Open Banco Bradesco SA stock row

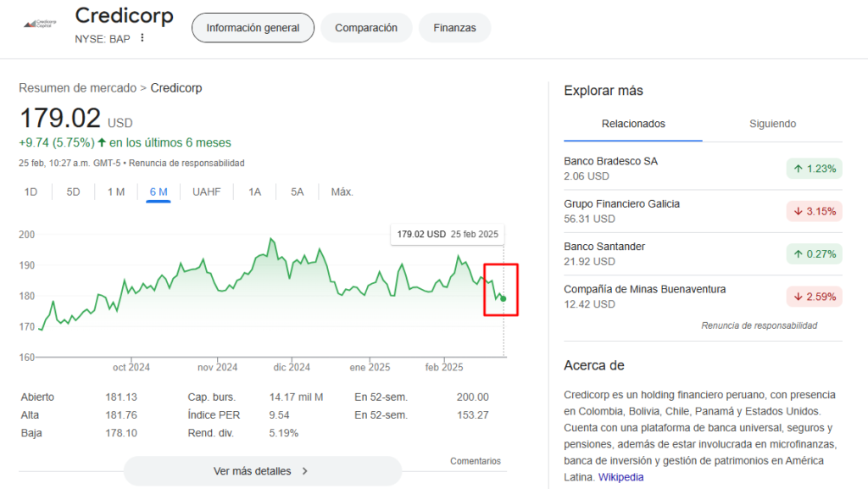(x=703, y=168)
